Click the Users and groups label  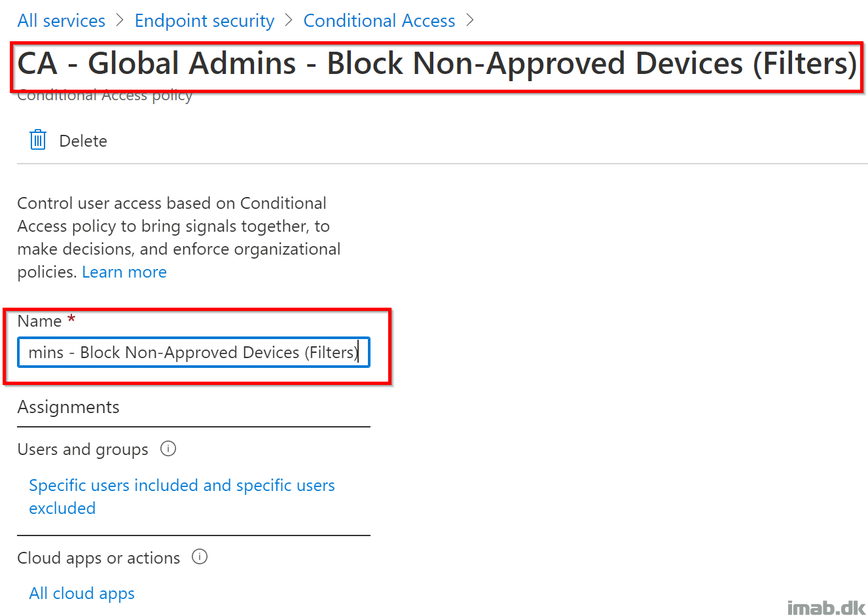pyautogui.click(x=82, y=450)
